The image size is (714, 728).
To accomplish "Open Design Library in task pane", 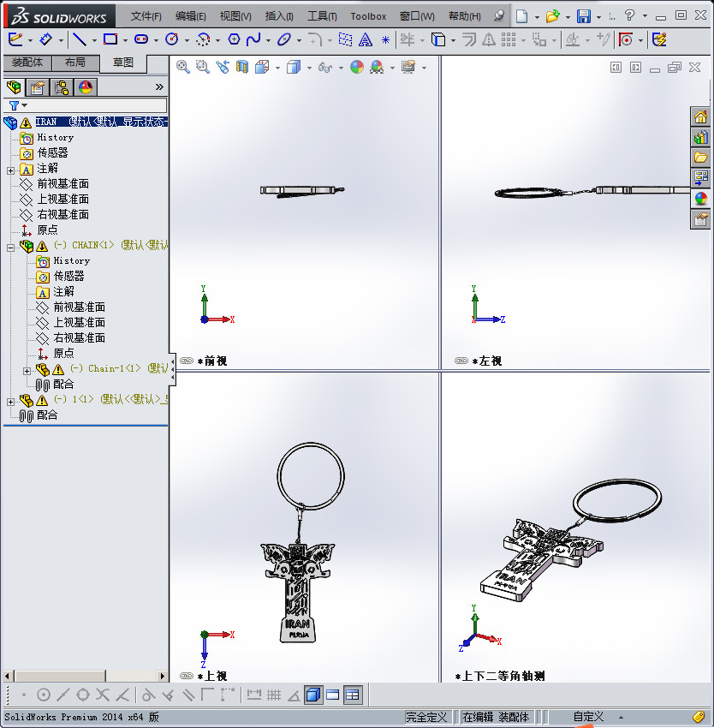I will (700, 137).
